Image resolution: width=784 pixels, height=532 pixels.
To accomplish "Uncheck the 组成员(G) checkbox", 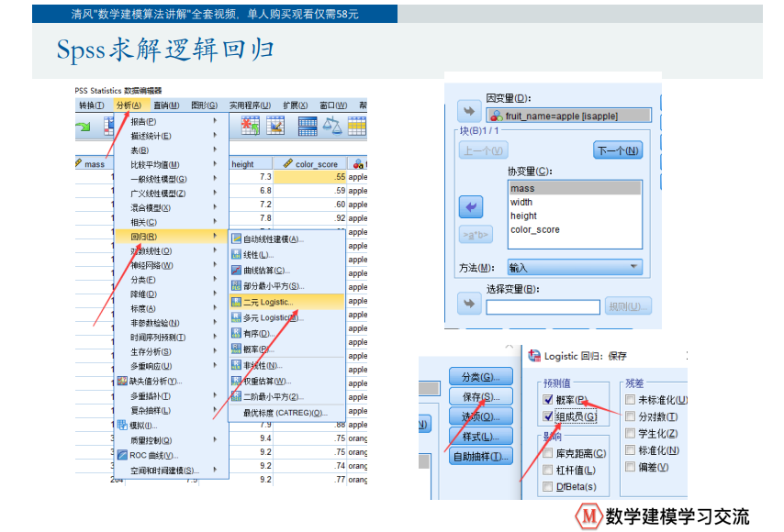I will pyautogui.click(x=548, y=416).
